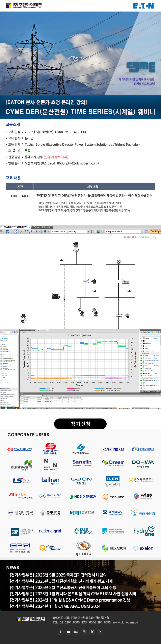
Task: Open the dropdown arrow beside the monitor icon
Action: [48, 232]
